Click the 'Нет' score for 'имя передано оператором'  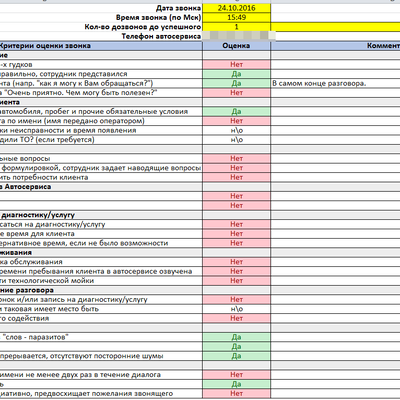(x=236, y=121)
